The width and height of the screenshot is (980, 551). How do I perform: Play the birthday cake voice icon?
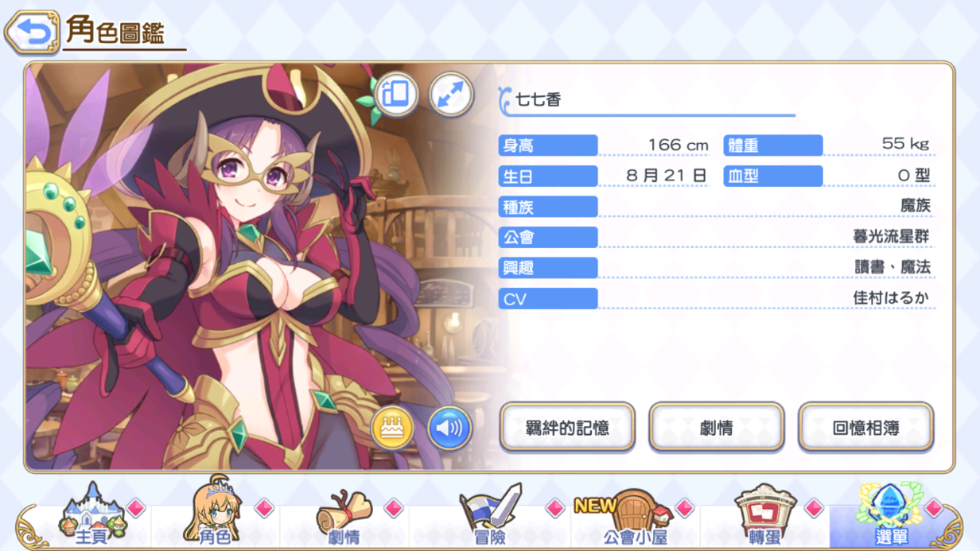point(392,428)
